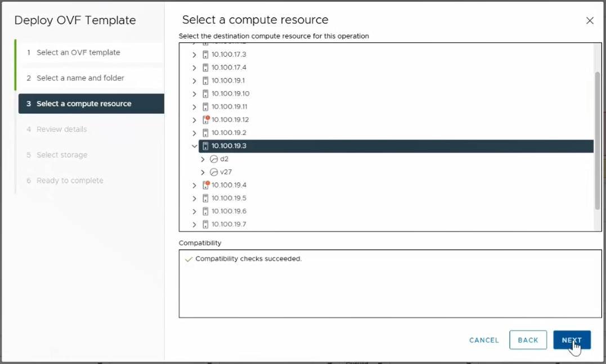The width and height of the screenshot is (606, 364).
Task: Click the Back button
Action: (528, 340)
